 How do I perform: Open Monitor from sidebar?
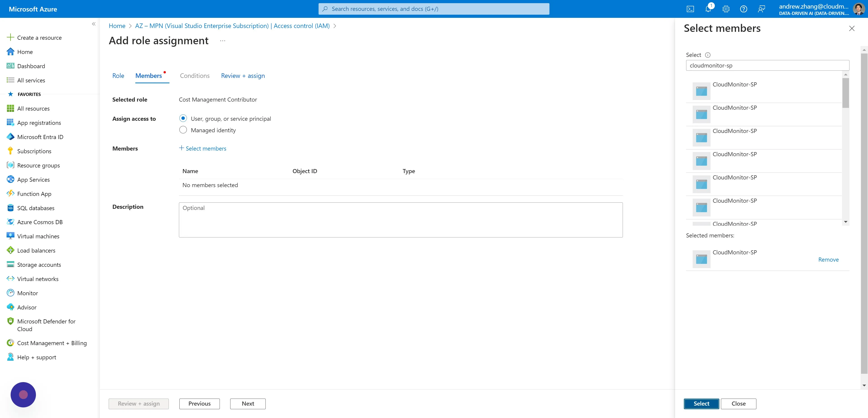coord(27,293)
